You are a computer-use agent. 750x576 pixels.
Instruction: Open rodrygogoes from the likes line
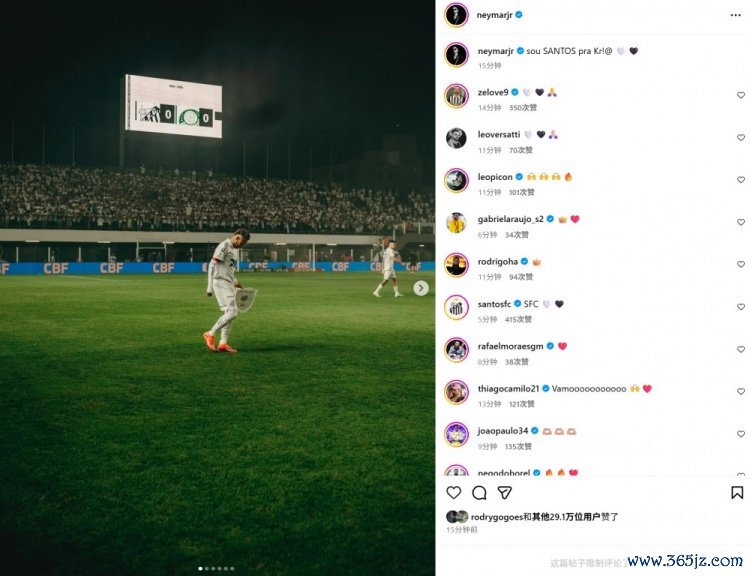click(496, 517)
